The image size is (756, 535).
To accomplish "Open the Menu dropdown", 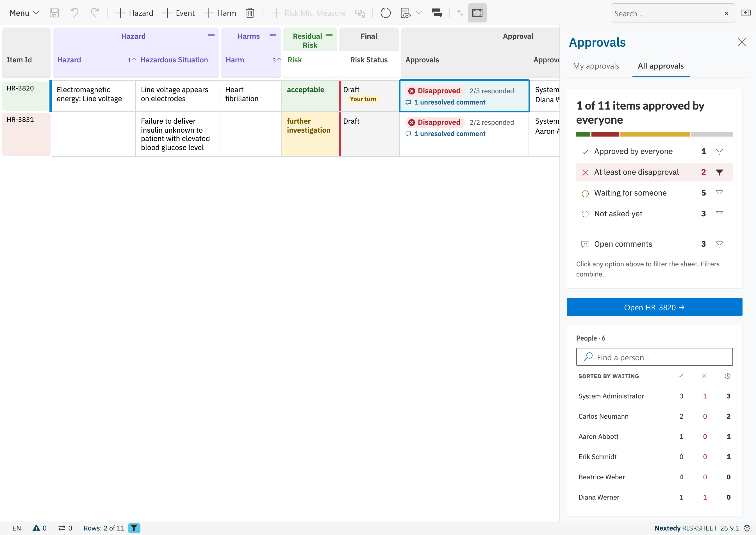I will [24, 13].
